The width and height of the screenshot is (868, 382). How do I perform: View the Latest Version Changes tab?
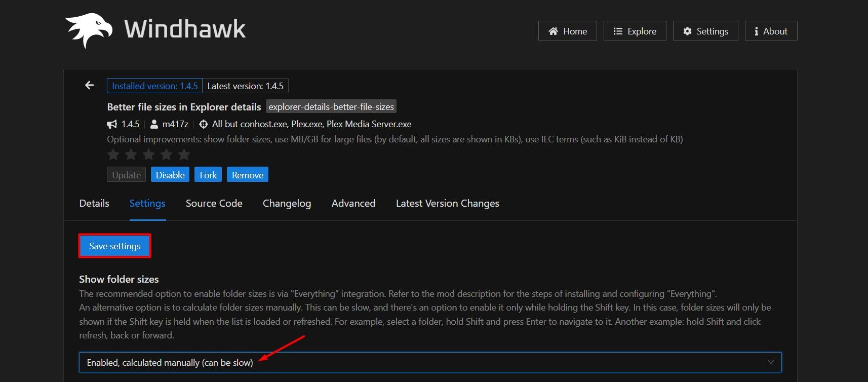point(448,203)
